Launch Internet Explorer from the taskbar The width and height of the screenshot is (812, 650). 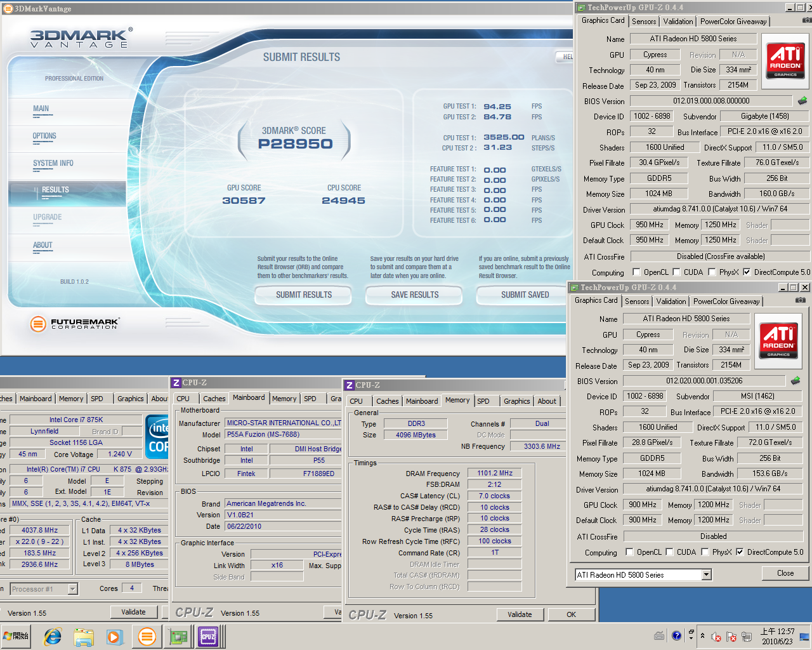(x=53, y=636)
